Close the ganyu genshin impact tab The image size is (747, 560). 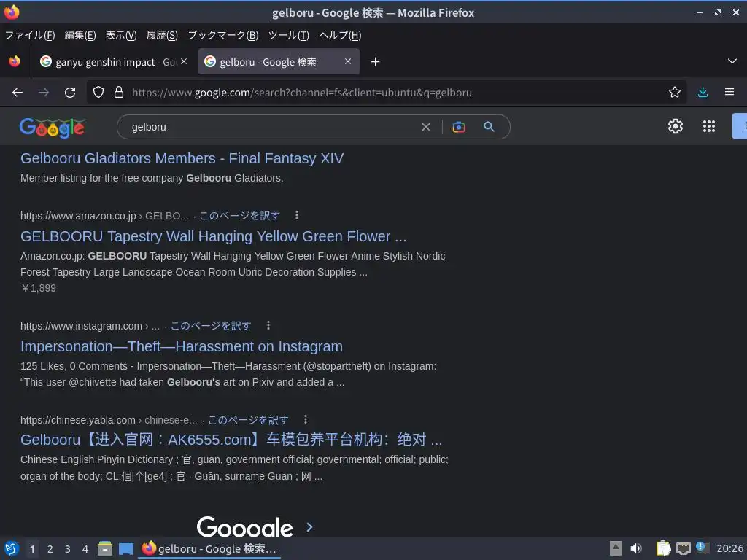tap(184, 61)
